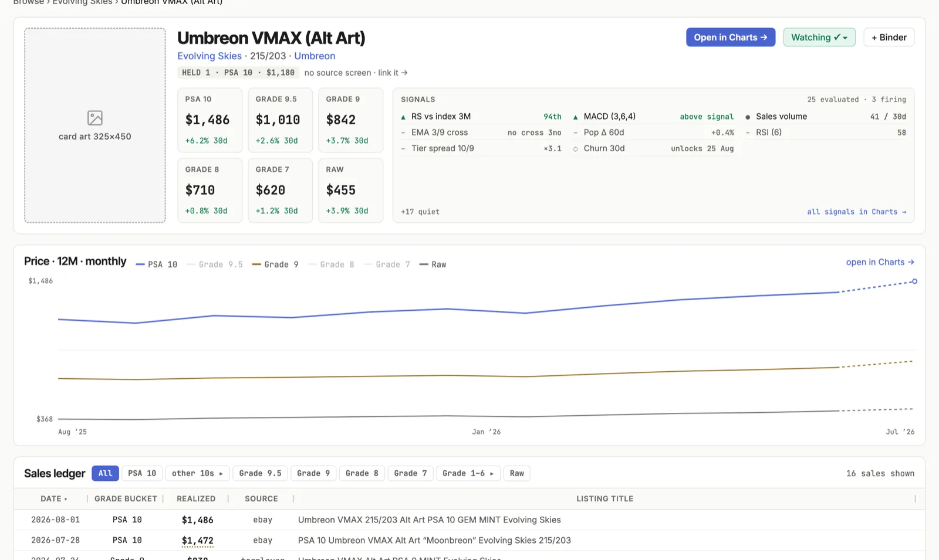The image size is (939, 560).
Task: Click the MACD (3,6,4) up-triangle icon
Action: (x=575, y=117)
